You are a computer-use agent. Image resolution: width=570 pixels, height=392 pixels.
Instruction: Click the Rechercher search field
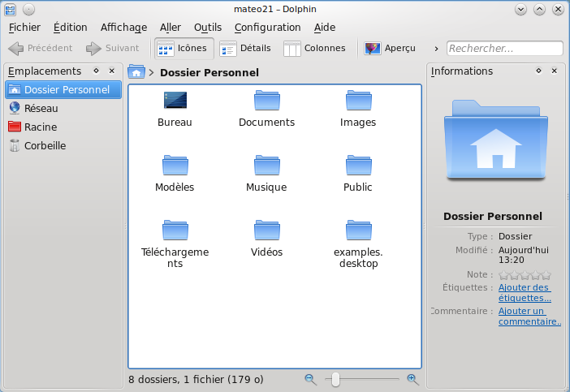point(504,49)
